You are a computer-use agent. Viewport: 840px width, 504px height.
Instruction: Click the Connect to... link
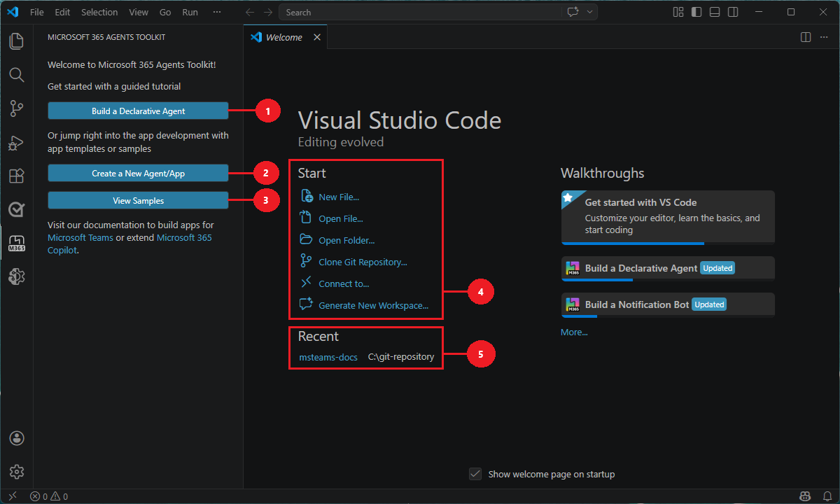click(344, 283)
